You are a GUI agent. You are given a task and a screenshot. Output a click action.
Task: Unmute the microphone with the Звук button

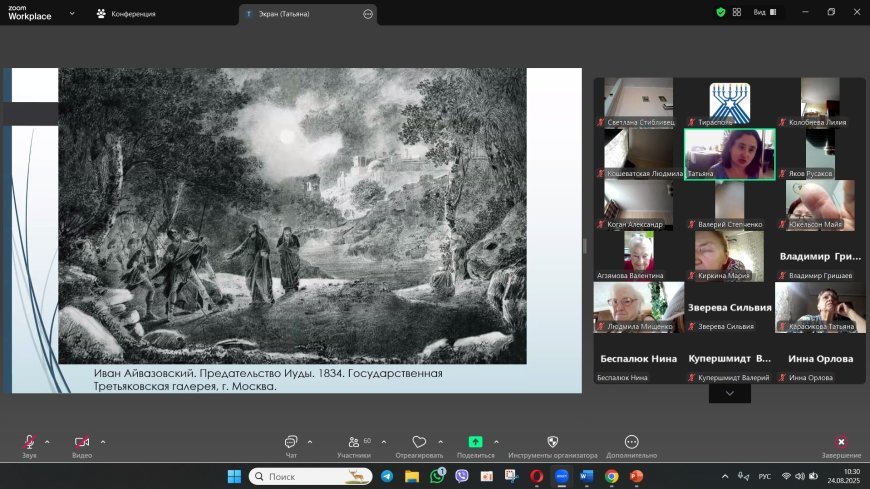click(29, 446)
